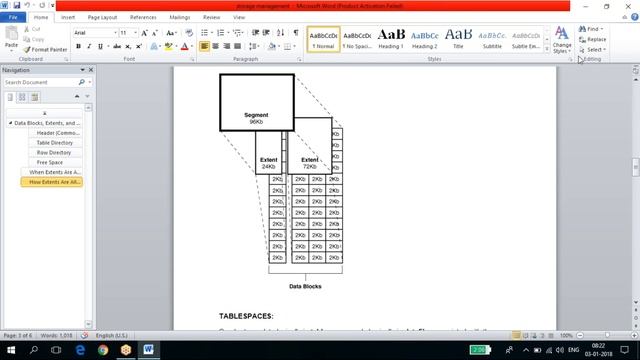
Task: Apply the Subtitle style
Action: tap(492, 40)
